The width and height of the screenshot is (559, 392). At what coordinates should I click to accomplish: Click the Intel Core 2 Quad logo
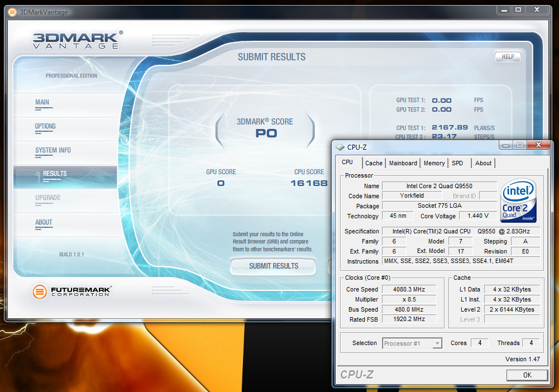point(518,200)
